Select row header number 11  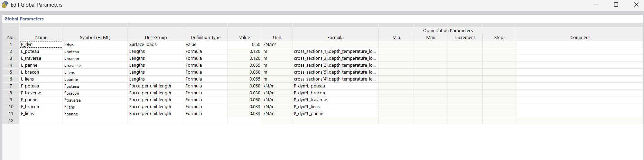[11, 114]
